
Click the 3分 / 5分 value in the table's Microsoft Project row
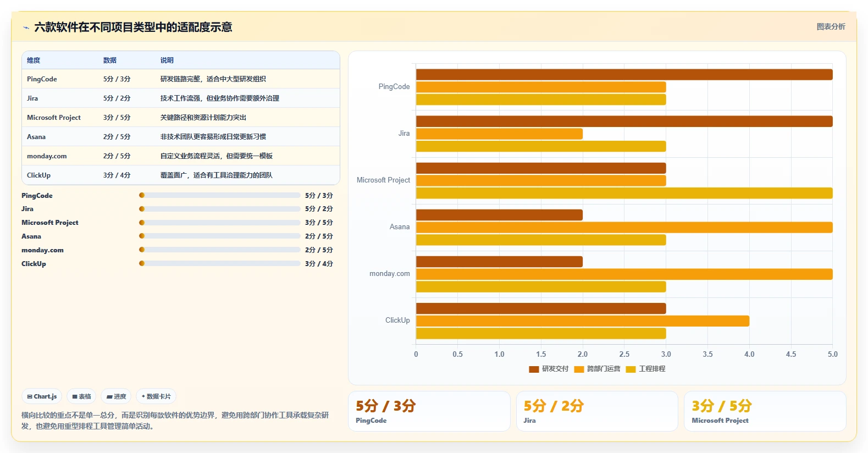[x=117, y=118]
